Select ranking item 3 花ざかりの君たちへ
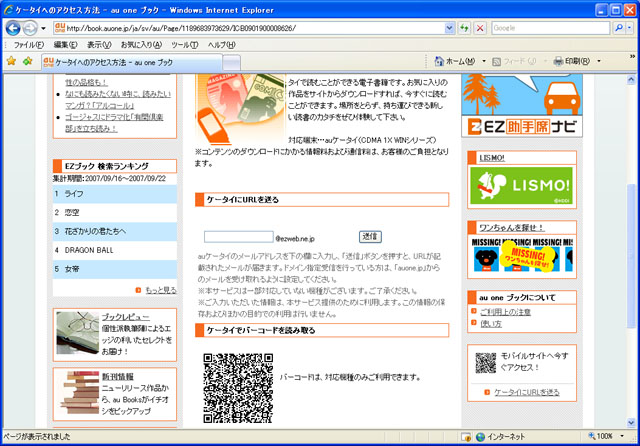Viewport: 640px width, 446px height. [115, 231]
